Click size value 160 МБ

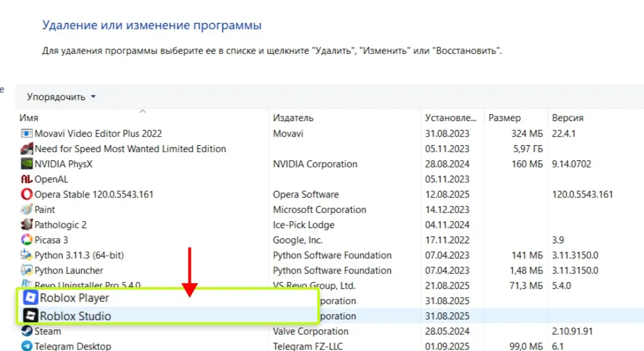point(527,164)
